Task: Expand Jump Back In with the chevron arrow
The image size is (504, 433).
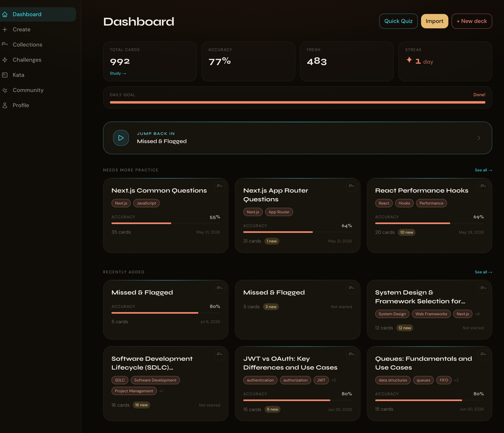Action: [x=479, y=138]
